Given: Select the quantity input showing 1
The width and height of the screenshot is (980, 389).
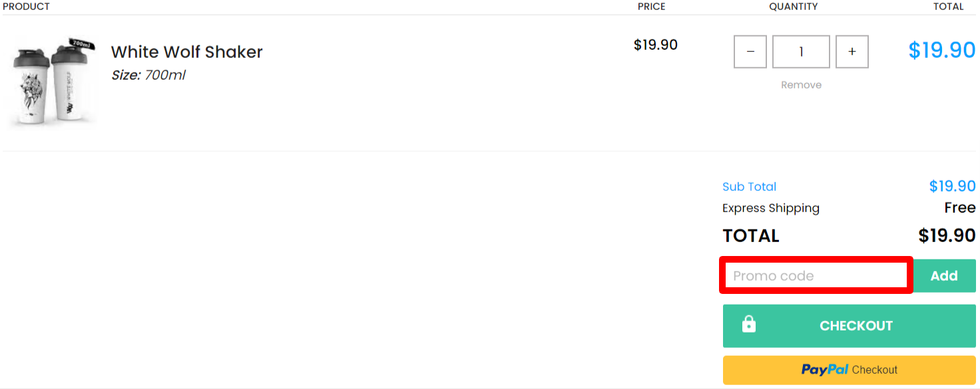Looking at the screenshot, I should [x=801, y=51].
